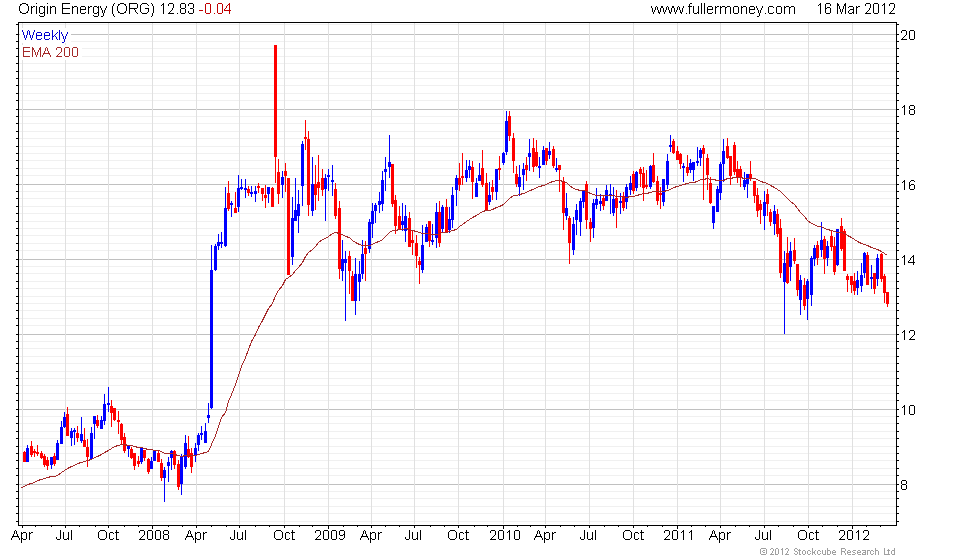Click the 2012 Stockcube Research Ltd copyright text
This screenshot has height=560, width=980.
click(x=828, y=552)
